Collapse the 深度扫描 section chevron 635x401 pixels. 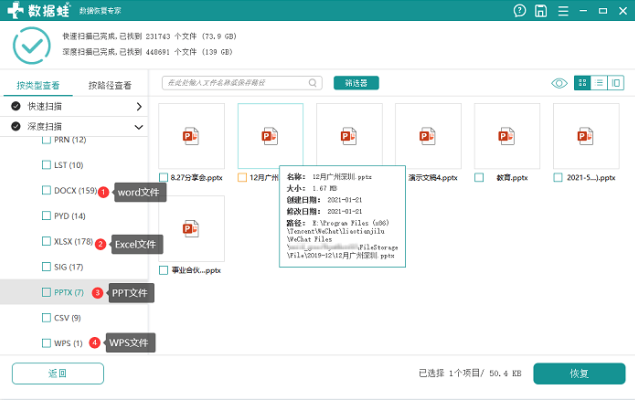[138, 127]
